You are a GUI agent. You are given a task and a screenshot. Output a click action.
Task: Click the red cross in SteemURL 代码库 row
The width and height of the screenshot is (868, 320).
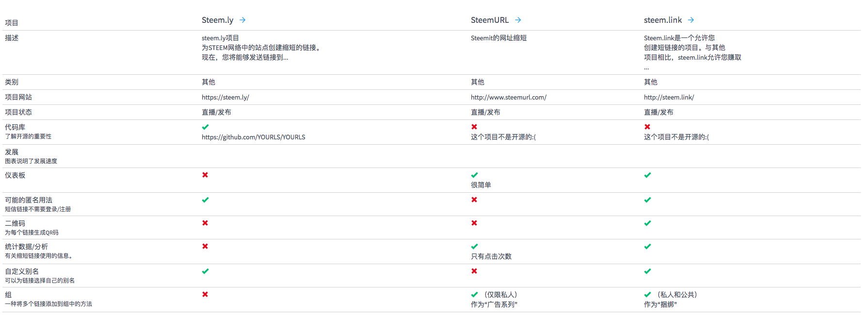click(x=474, y=127)
